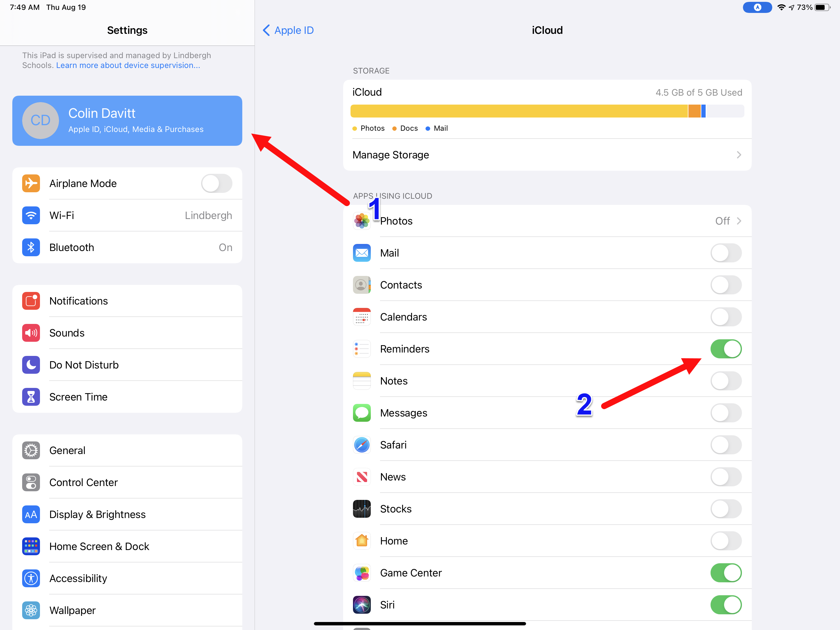Tap the Photos app icon
The width and height of the screenshot is (840, 630).
[362, 221]
